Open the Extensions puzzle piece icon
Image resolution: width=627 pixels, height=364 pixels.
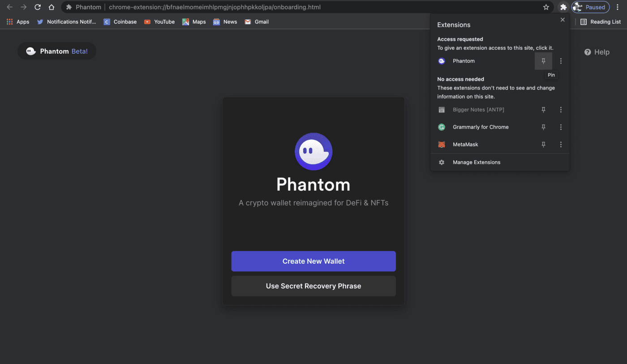pyautogui.click(x=563, y=7)
